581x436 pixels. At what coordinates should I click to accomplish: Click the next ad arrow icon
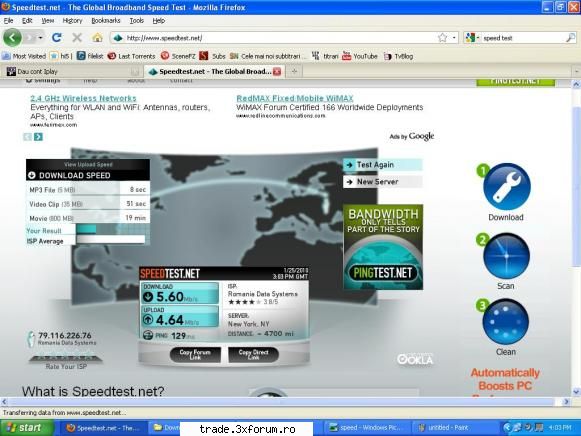38,137
